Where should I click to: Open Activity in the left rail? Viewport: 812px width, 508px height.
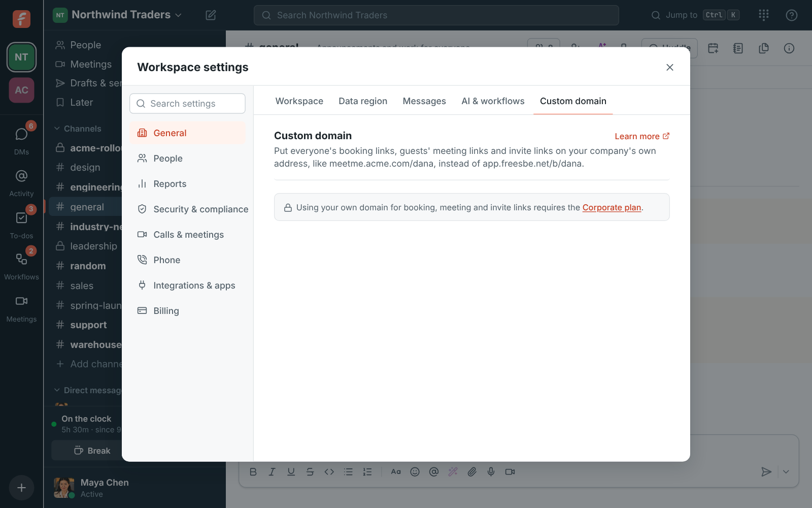pyautogui.click(x=21, y=182)
